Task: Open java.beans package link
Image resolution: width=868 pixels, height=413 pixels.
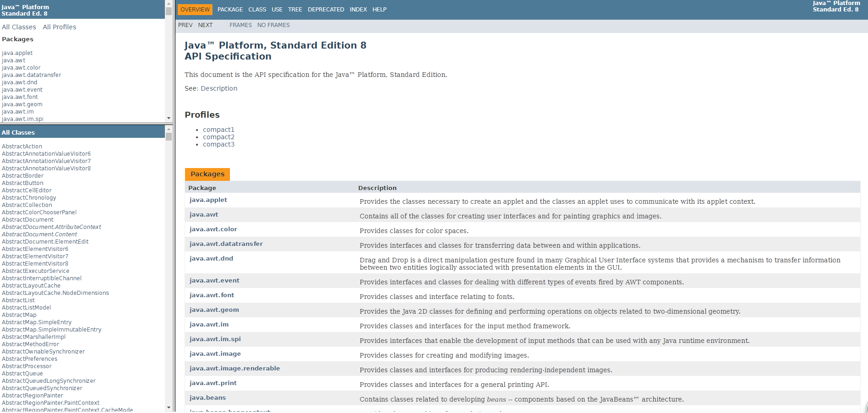Action: (207, 398)
